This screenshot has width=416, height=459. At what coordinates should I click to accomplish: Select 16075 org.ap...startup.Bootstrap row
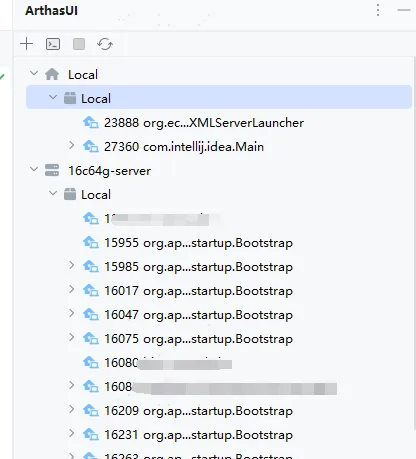click(x=198, y=339)
